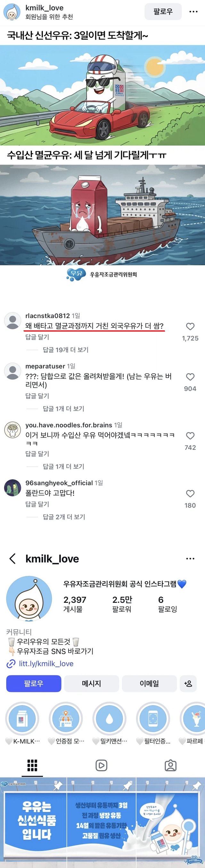Tap the back arrow on the profile header
Viewport: 205px width, 868px height.
[x=12, y=559]
